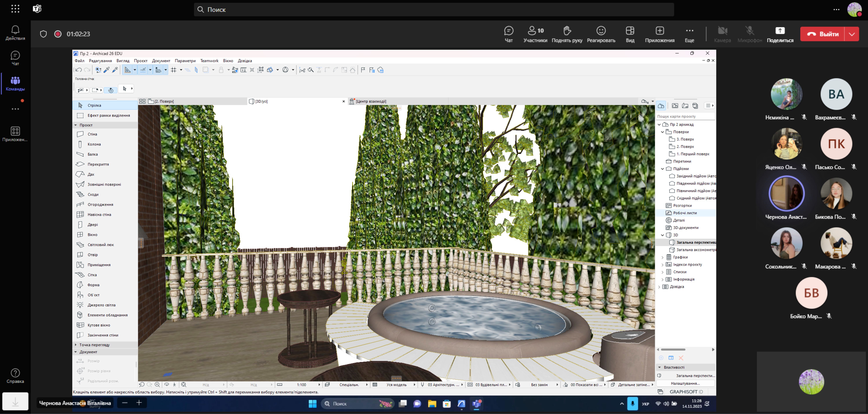This screenshot has height=414, width=868.
Task: Open Действия activity bell in Teams sidebar
Action: pyautogui.click(x=15, y=33)
